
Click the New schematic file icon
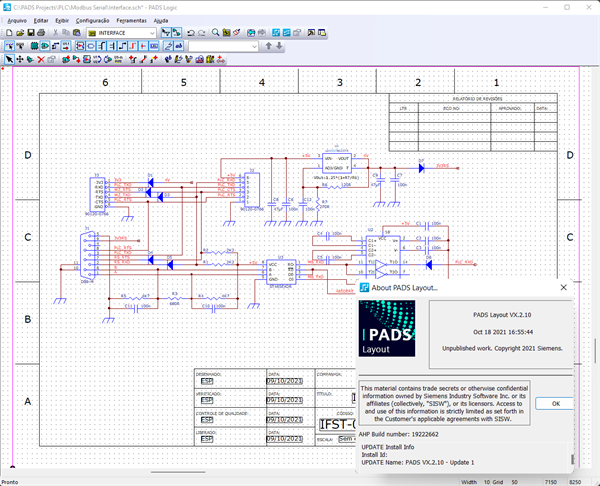pyautogui.click(x=8, y=33)
